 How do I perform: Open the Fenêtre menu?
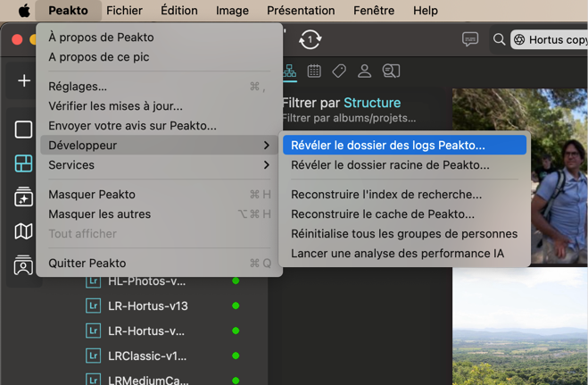click(x=374, y=11)
